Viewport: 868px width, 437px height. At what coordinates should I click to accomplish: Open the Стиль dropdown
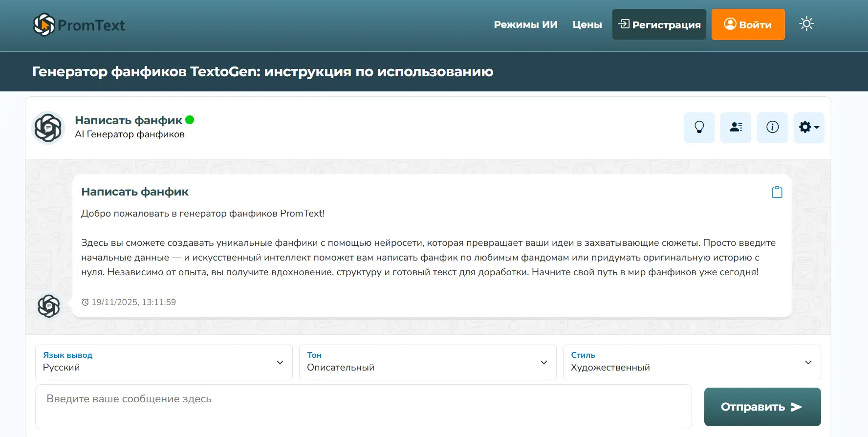click(692, 362)
